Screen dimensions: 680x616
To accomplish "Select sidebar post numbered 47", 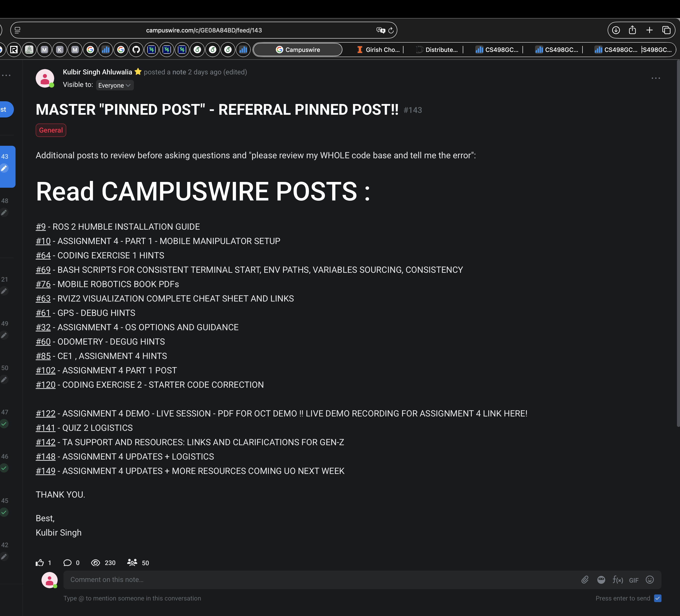I will (x=5, y=418).
